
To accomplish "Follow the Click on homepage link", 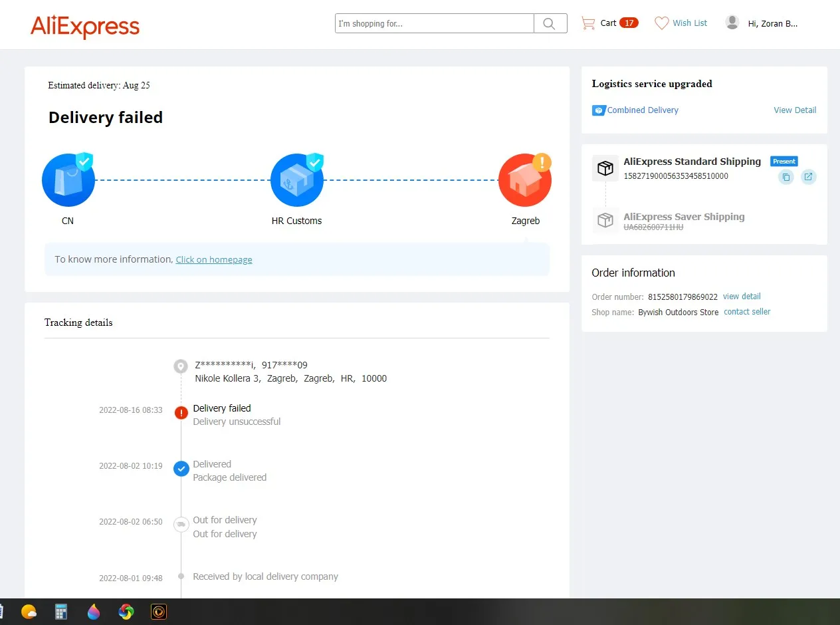I will (x=214, y=260).
